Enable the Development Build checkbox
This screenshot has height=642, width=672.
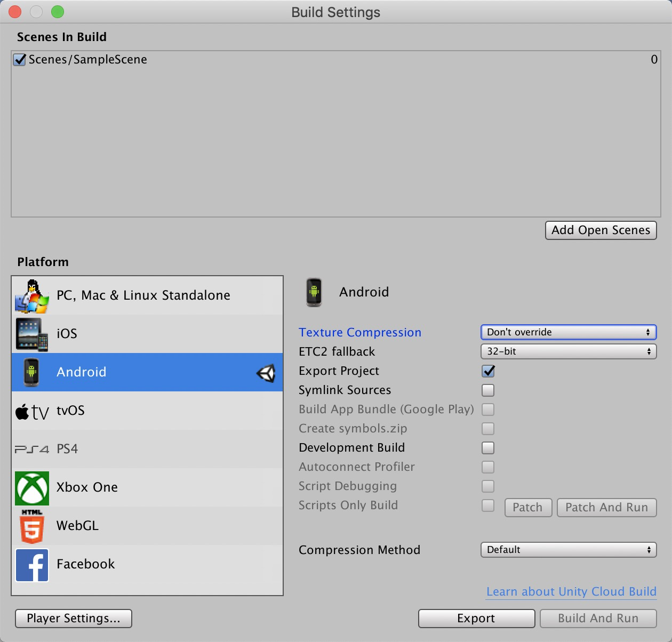(488, 448)
